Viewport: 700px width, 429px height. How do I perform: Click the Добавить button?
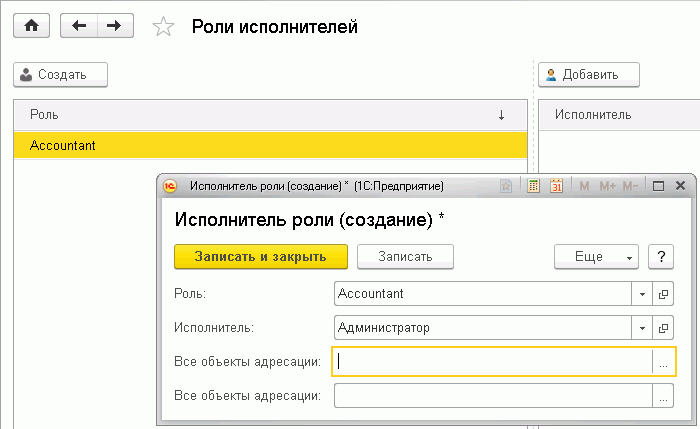tap(588, 74)
